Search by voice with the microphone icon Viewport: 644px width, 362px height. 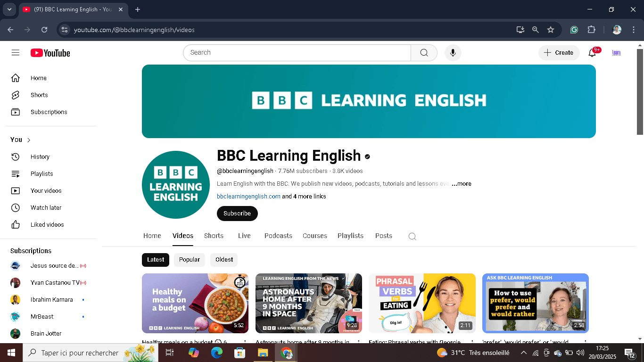coord(453,53)
